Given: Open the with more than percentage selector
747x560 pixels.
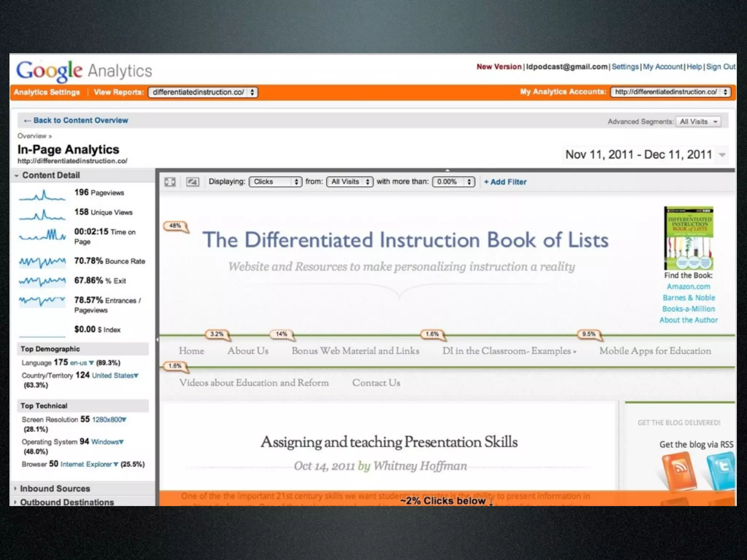Looking at the screenshot, I should [453, 182].
